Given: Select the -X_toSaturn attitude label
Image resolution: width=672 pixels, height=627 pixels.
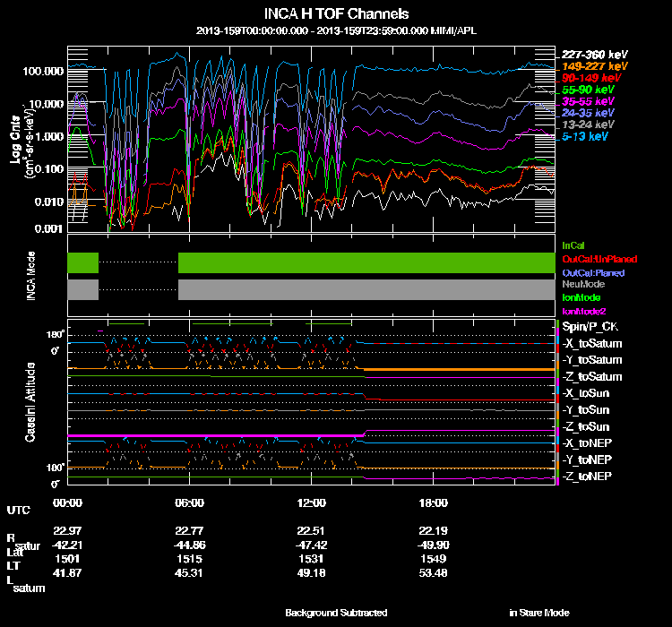Looking at the screenshot, I should click(x=592, y=344).
